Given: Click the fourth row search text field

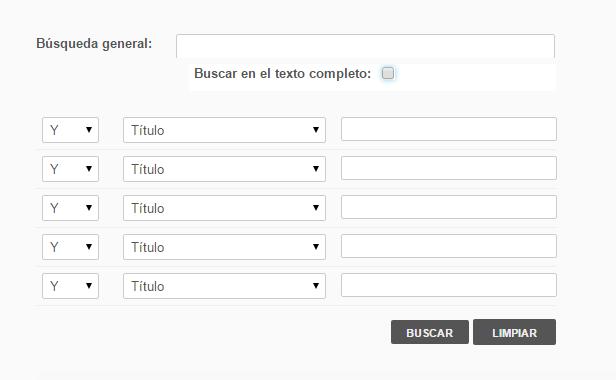Looking at the screenshot, I should [449, 246].
